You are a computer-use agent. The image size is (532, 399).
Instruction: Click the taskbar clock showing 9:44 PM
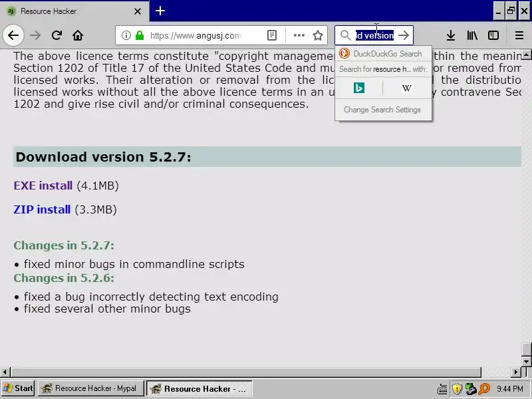pyautogui.click(x=510, y=389)
